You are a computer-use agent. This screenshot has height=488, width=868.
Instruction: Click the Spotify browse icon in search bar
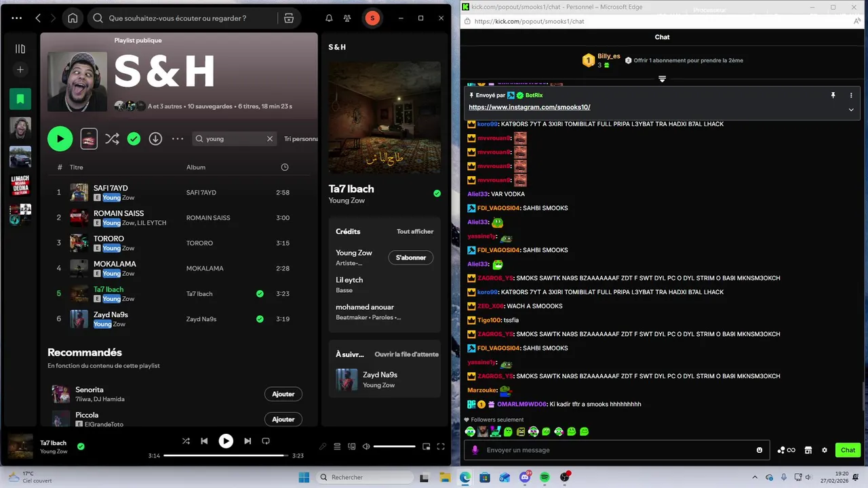coord(289,18)
